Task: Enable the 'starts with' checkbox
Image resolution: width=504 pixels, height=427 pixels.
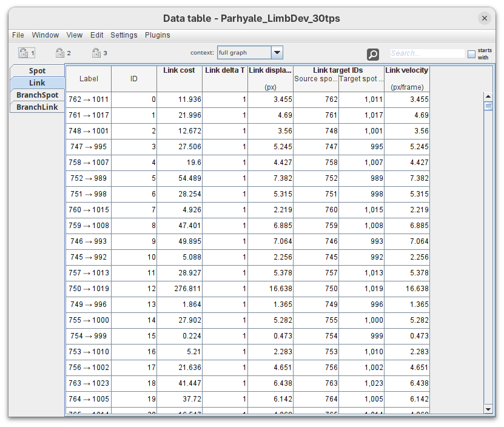Action: click(471, 54)
